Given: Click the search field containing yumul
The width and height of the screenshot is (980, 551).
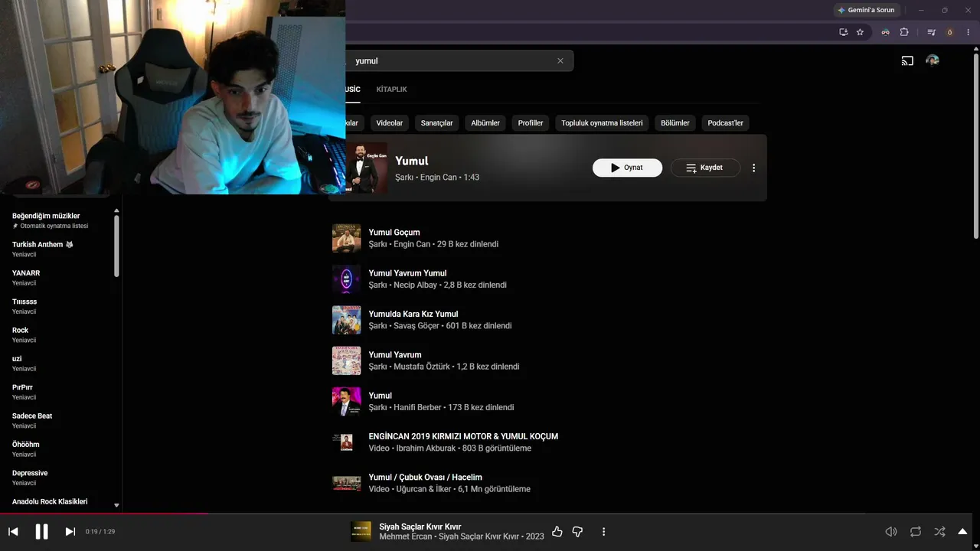Looking at the screenshot, I should click(x=452, y=60).
